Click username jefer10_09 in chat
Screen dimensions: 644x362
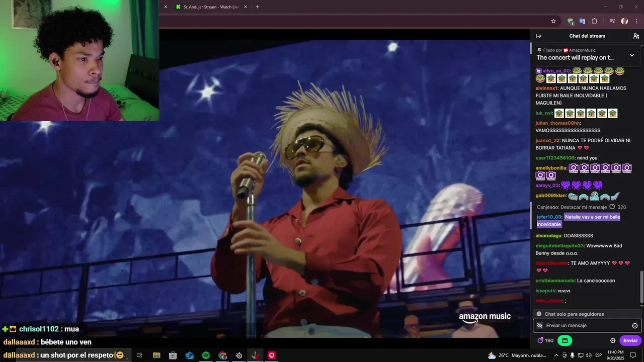pyautogui.click(x=549, y=217)
